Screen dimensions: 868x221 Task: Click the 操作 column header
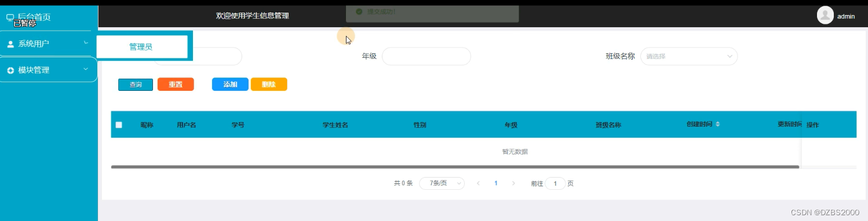click(812, 125)
